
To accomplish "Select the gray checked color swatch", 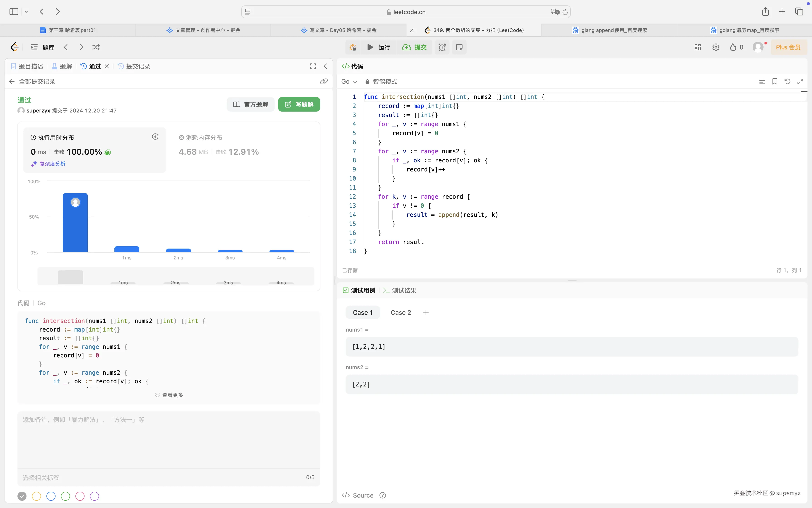I will (22, 496).
